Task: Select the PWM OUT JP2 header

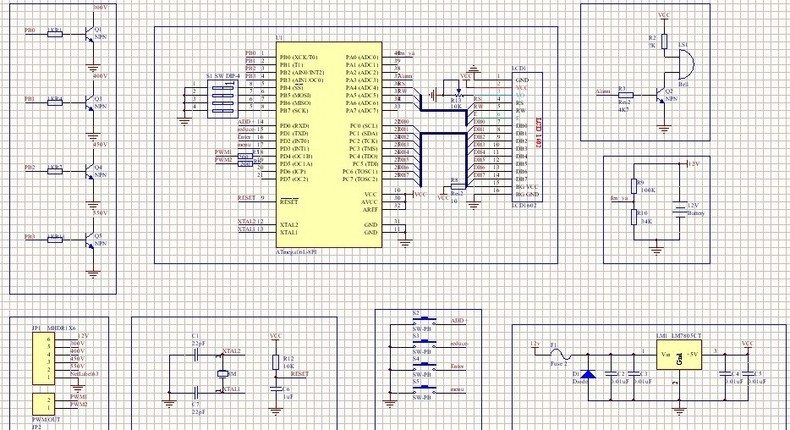Action: click(38, 405)
